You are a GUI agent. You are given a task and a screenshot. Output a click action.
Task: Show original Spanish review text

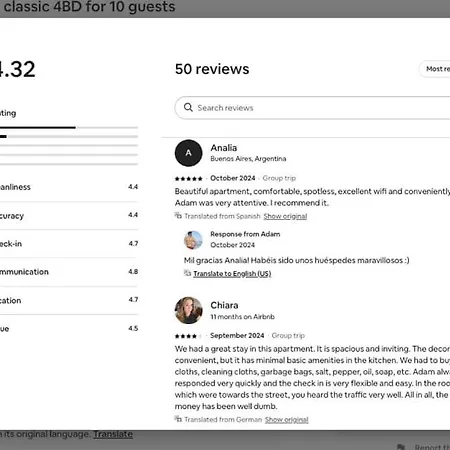tap(285, 216)
